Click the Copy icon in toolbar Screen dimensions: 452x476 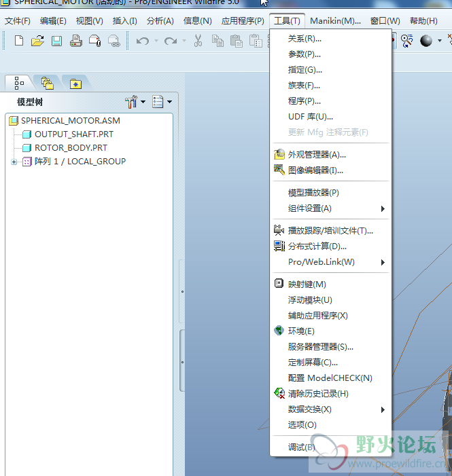tap(218, 41)
